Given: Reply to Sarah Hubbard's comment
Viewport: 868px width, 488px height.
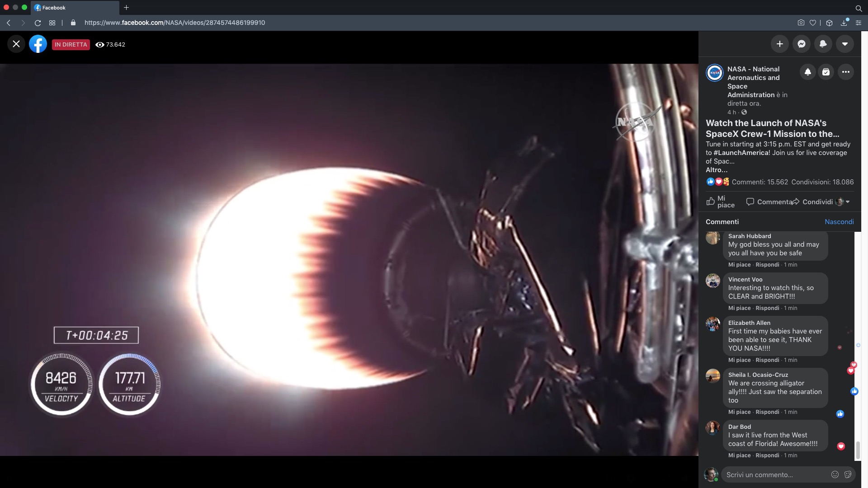Looking at the screenshot, I should pos(767,265).
